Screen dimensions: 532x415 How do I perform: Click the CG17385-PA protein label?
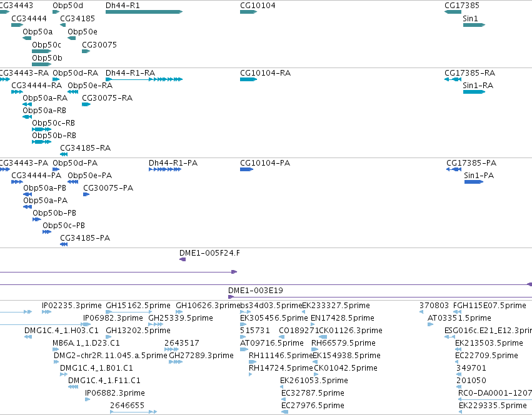[x=471, y=163]
